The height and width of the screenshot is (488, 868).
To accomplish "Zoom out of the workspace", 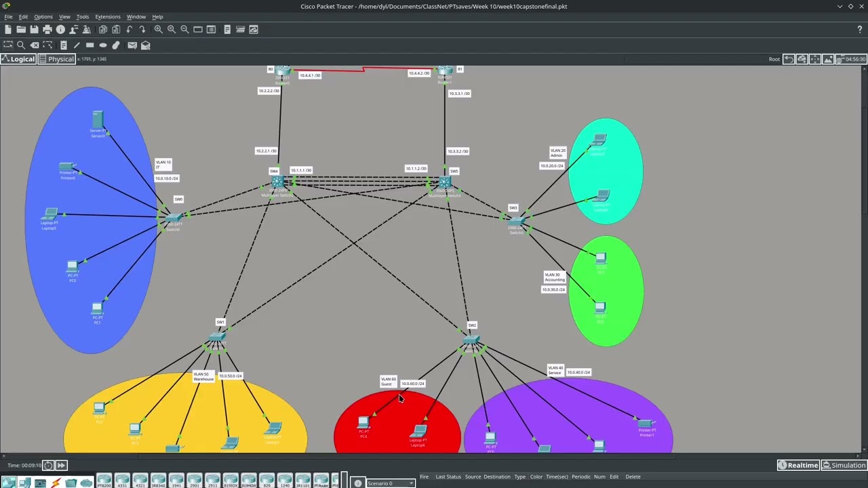I will [x=184, y=29].
